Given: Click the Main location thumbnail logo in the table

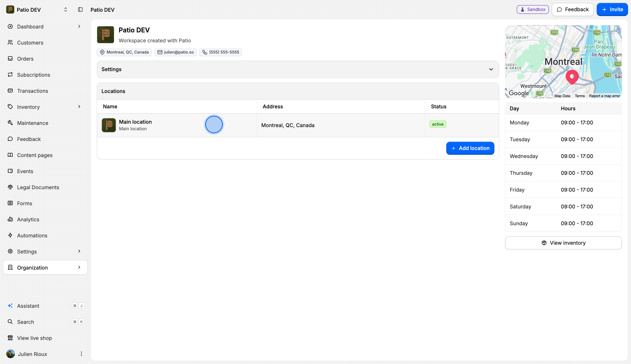Looking at the screenshot, I should [x=109, y=125].
